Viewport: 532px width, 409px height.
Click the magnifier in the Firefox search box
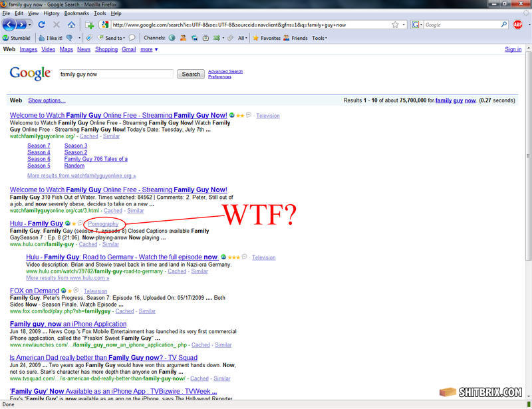pyautogui.click(x=504, y=25)
